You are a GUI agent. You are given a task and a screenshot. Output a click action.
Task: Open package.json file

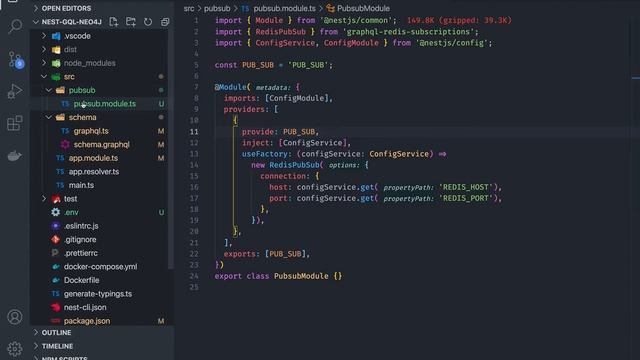coord(87,321)
